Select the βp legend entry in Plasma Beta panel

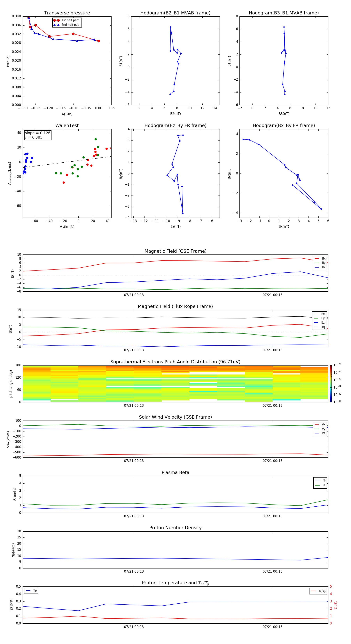point(320,480)
